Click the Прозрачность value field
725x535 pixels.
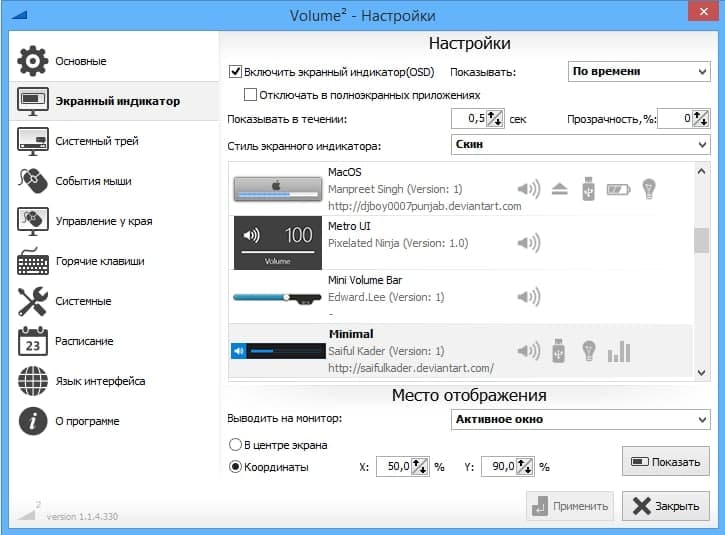tap(675, 119)
